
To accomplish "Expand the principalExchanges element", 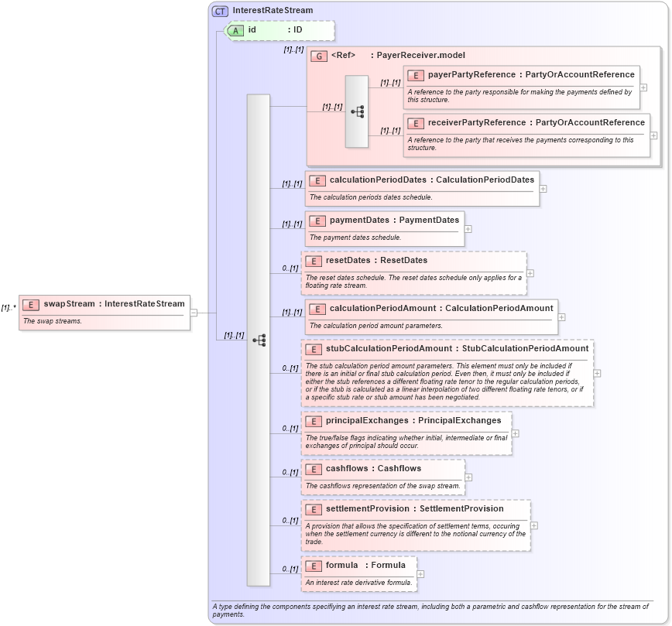I will (x=515, y=433).
